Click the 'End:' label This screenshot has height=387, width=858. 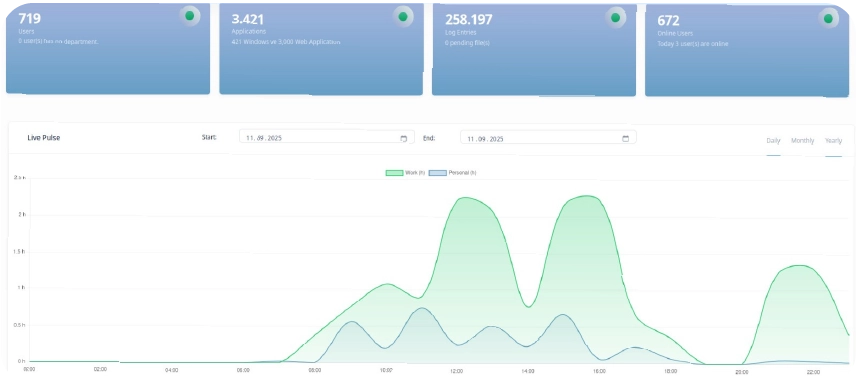point(429,138)
